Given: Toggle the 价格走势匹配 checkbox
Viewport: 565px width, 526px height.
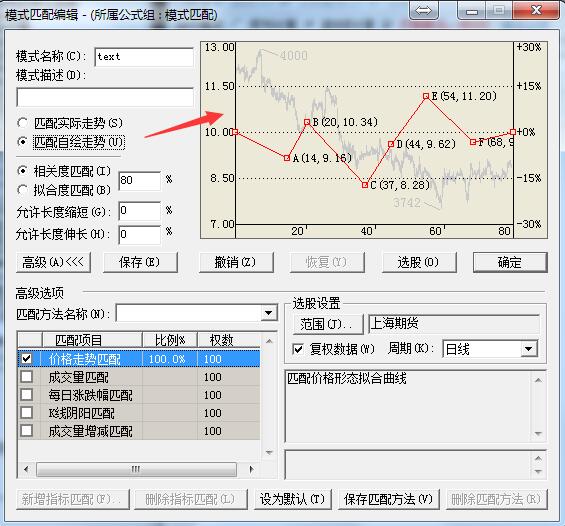Looking at the screenshot, I should click(x=27, y=358).
